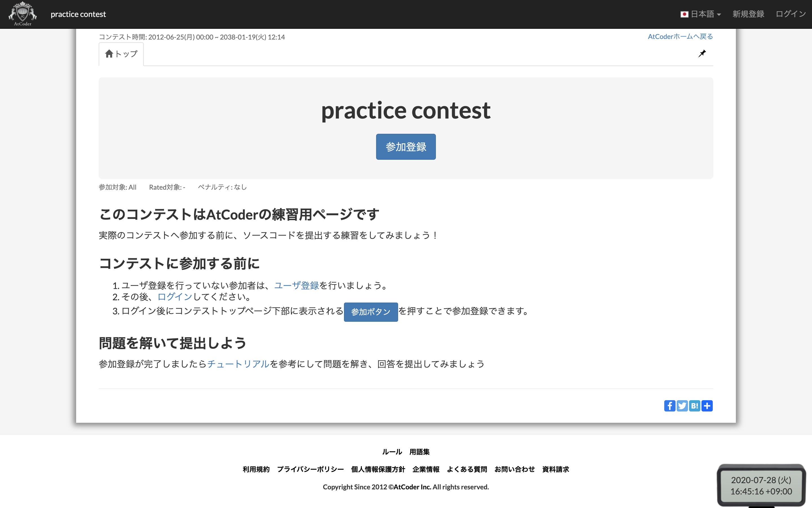Click the pin icon beside the tabs

(702, 53)
